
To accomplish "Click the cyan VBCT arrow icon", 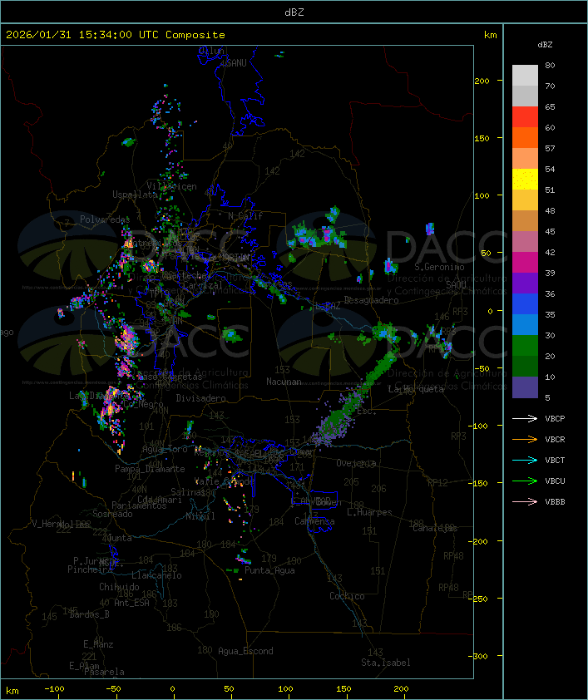I will tap(526, 460).
